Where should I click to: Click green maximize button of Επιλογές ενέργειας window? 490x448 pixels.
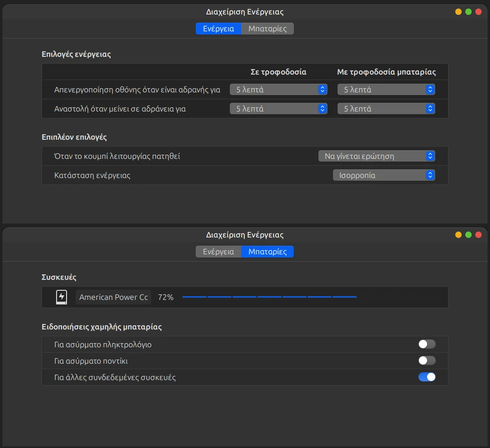(468, 12)
